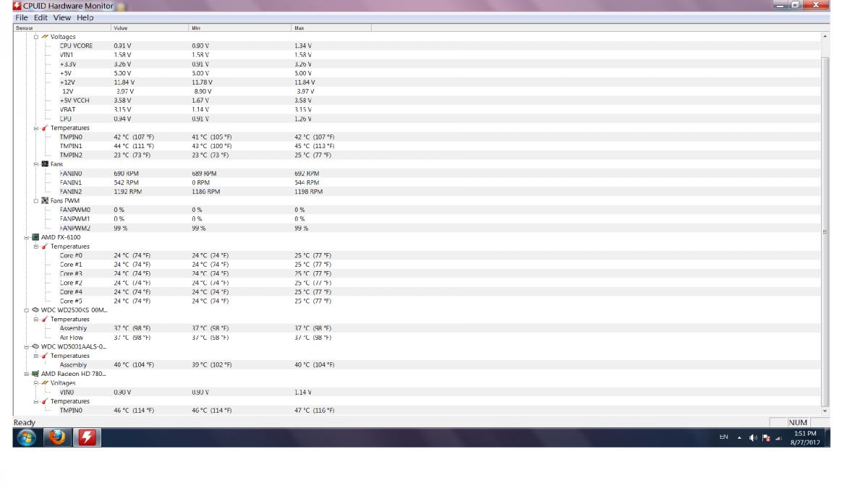Collapse the WDC WD5001AALS node

(27, 346)
